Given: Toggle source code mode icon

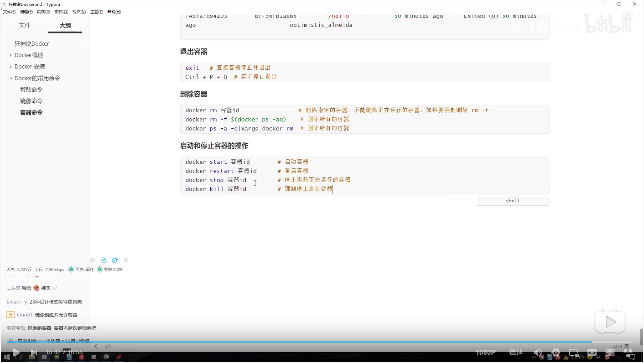Looking at the screenshot, I should [108, 346].
